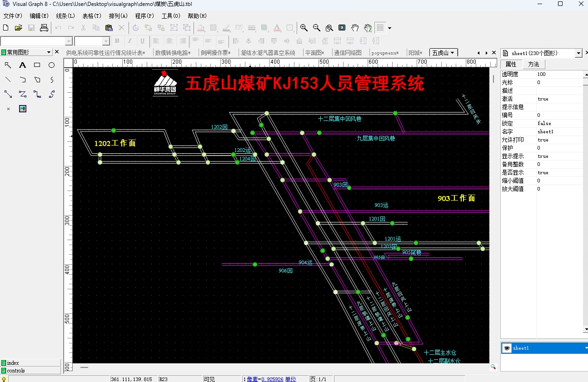
Task: Select the rectangle shape tool
Action: [x=37, y=65]
